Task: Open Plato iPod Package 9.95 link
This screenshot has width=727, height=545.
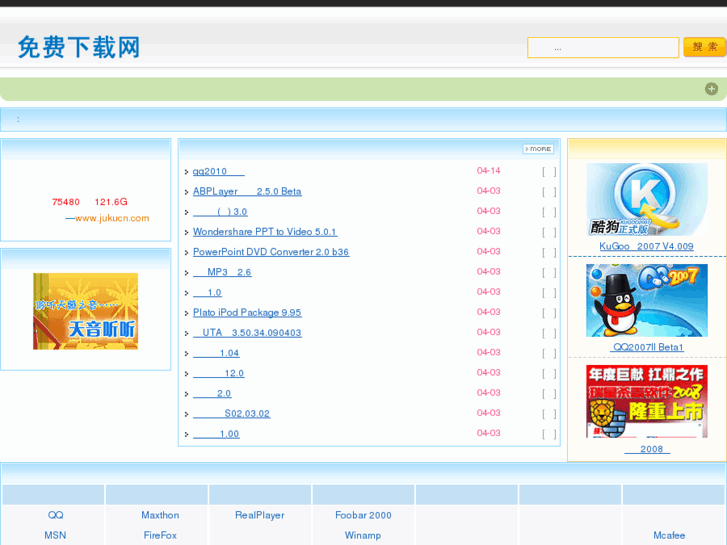Action: point(247,313)
